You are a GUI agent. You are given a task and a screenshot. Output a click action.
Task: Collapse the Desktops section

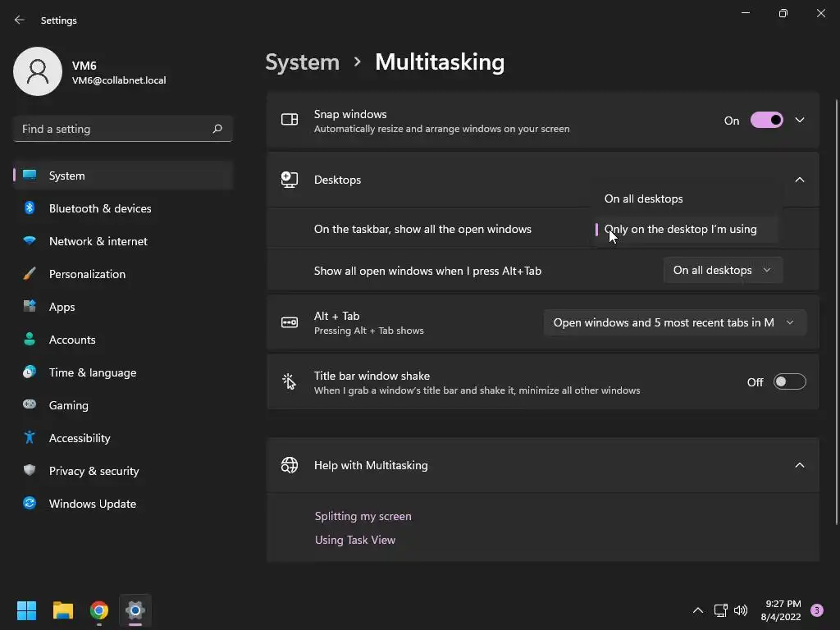[800, 180]
